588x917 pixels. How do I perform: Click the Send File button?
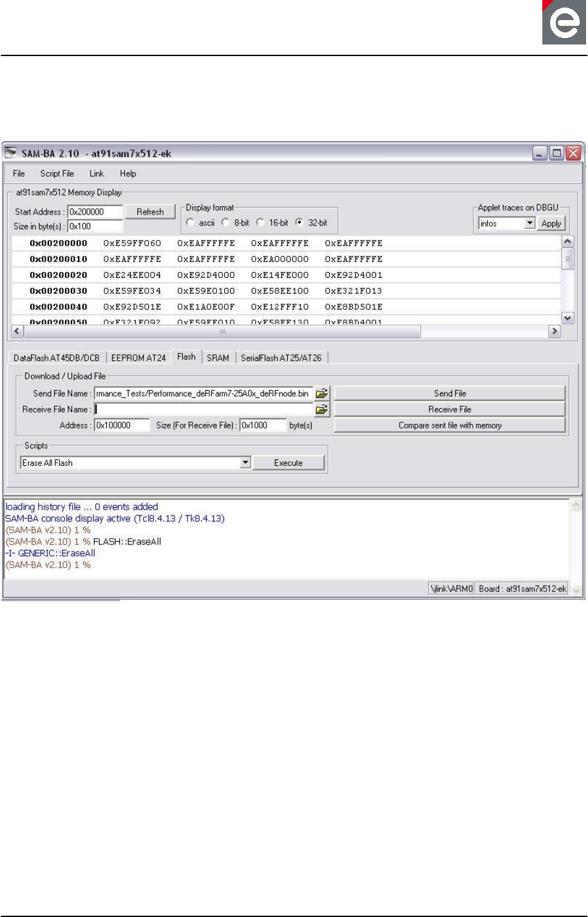pos(450,393)
